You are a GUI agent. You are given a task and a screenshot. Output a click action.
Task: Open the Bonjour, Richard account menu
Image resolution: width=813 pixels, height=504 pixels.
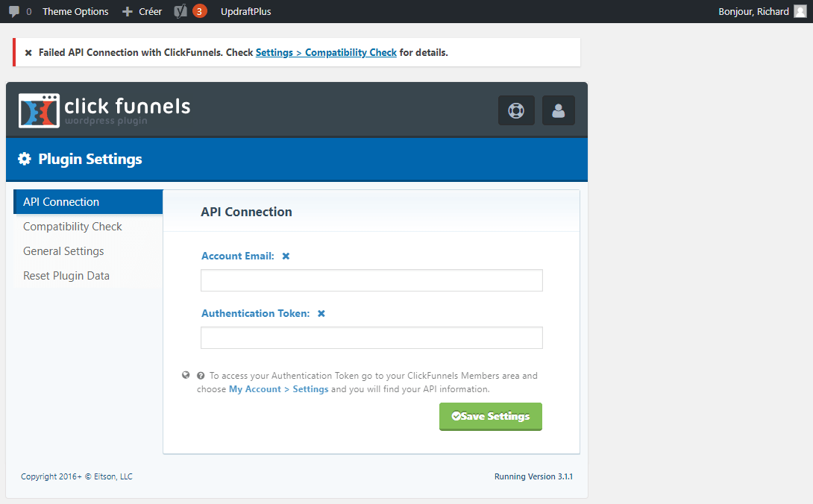[x=753, y=11]
